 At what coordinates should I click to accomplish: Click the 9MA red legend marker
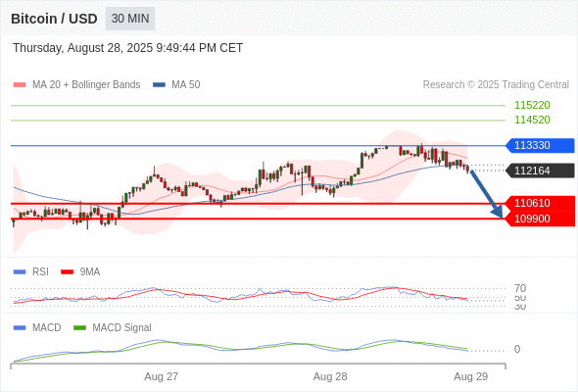[x=67, y=272]
